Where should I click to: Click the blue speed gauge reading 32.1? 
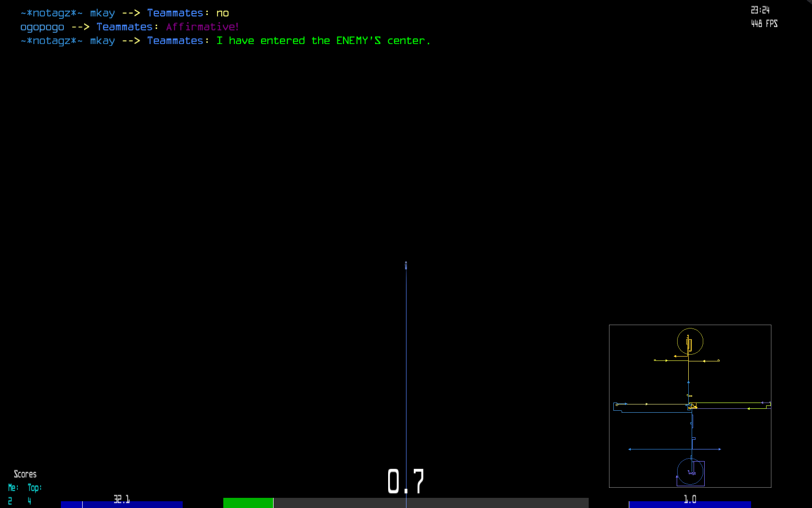click(121, 504)
